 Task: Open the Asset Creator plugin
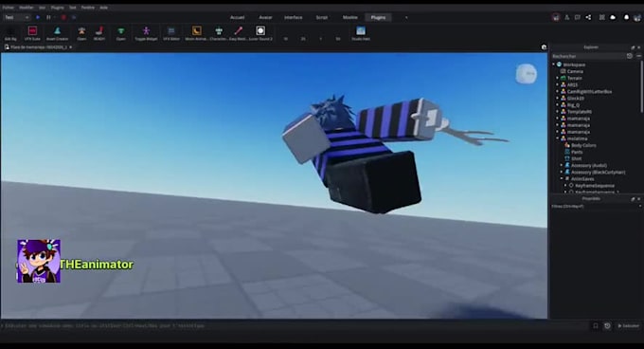click(x=57, y=33)
